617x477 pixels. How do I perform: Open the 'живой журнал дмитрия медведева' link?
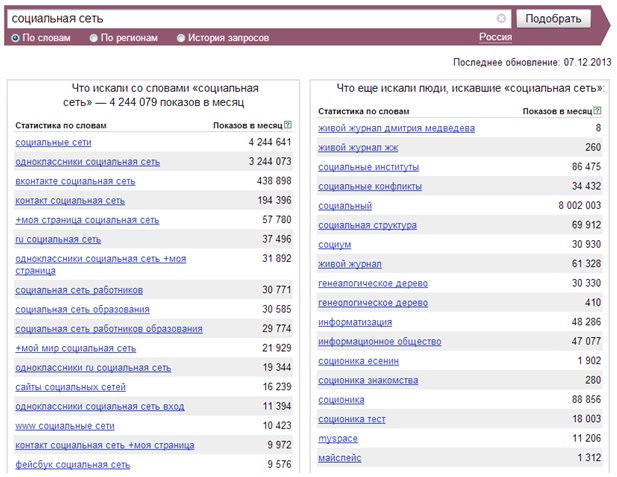pyautogui.click(x=396, y=128)
